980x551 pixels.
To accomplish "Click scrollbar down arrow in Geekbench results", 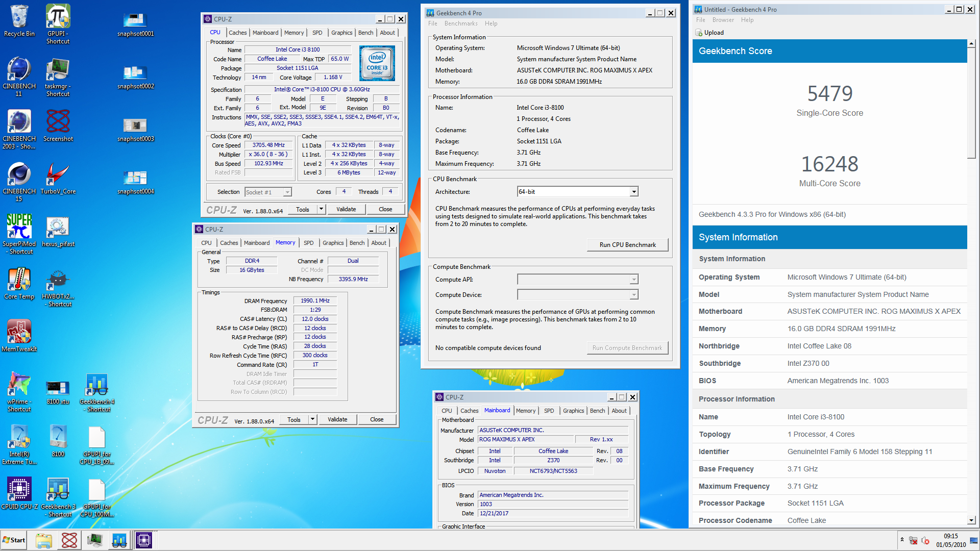I will click(x=971, y=520).
